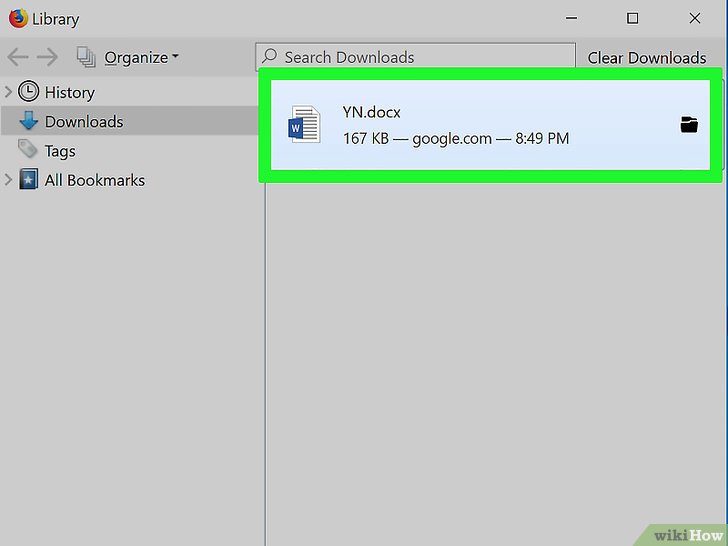Select Tags in the sidebar
The image size is (728, 546).
pos(60,151)
